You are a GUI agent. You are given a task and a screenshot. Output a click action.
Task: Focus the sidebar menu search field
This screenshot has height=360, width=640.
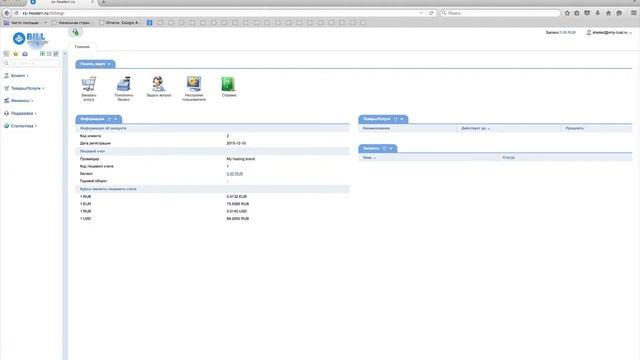[31, 63]
